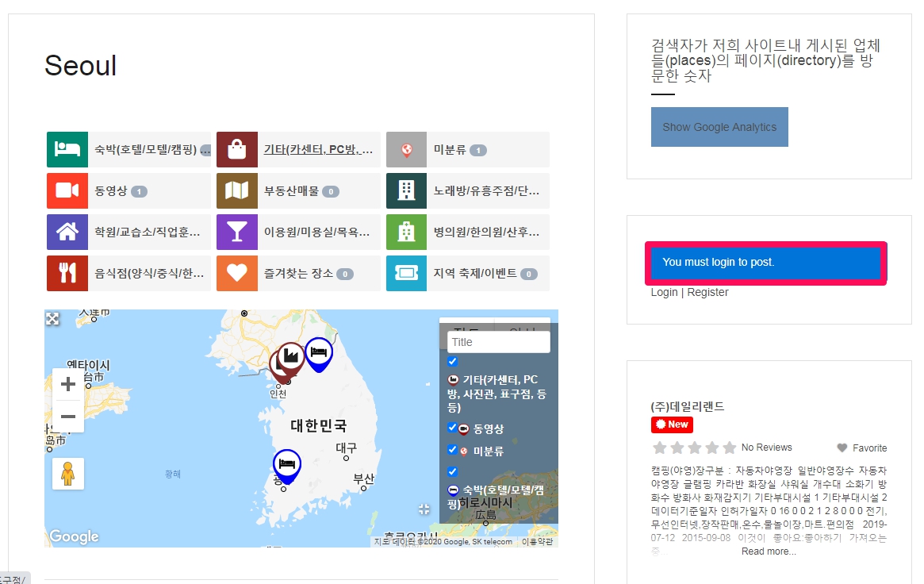The height and width of the screenshot is (584, 924).
Task: Click the red New badge
Action: pyautogui.click(x=672, y=425)
